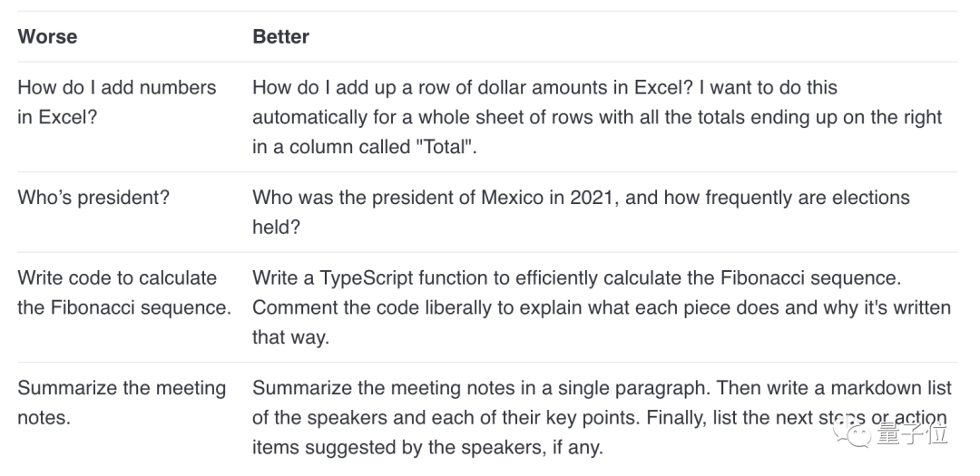
Task: Click the 'Summarize the meeting notes.' cell
Action: tap(122, 403)
